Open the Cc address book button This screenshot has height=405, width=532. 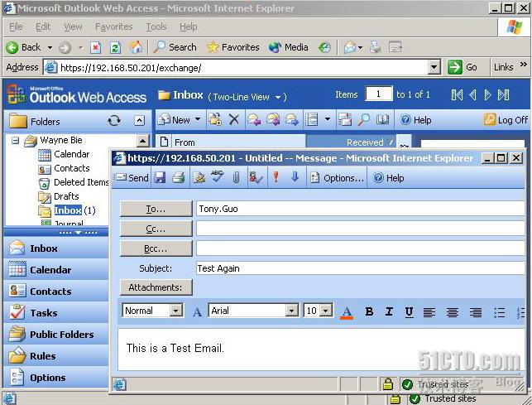156,229
